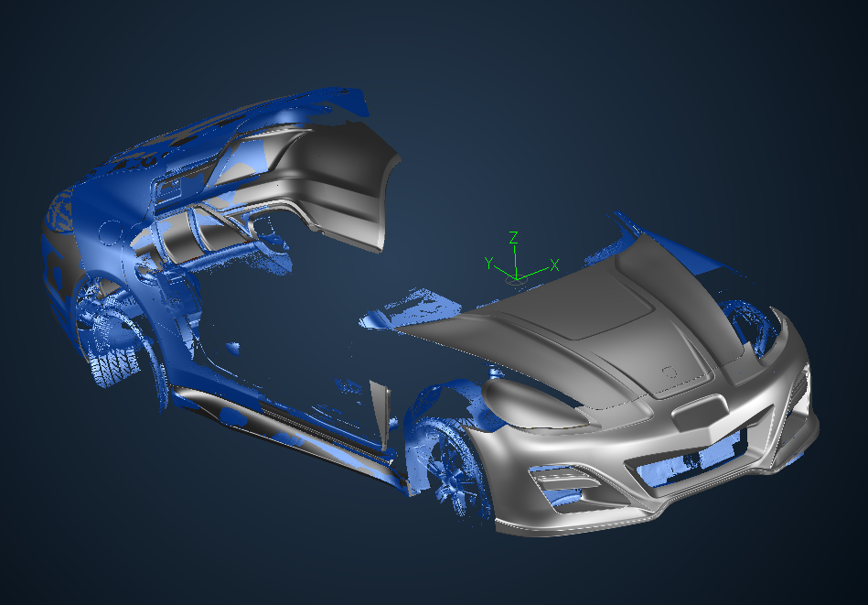Click the green Y axis label
Viewport: 868px width, 605px height.
(488, 264)
